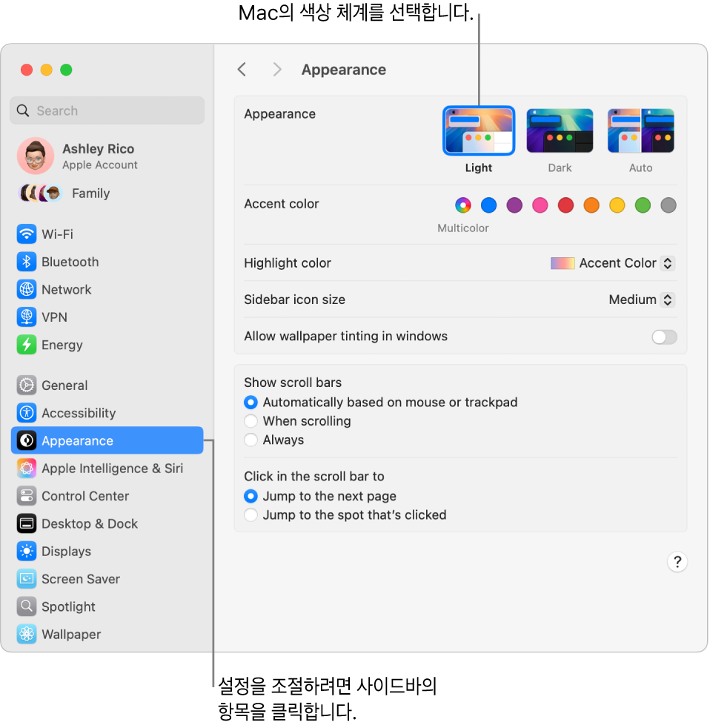Choose Jump to the next page
Image resolution: width=710 pixels, height=728 pixels.
[251, 496]
